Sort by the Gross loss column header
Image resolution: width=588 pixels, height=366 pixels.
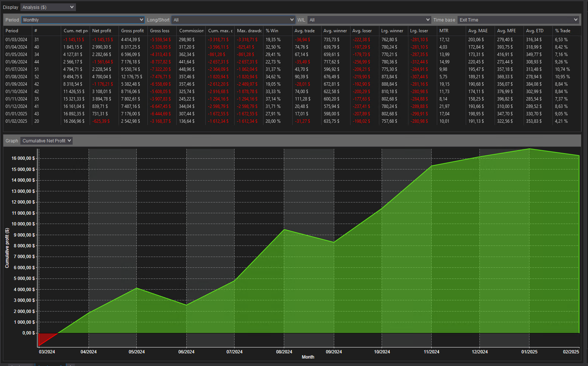pyautogui.click(x=162, y=31)
